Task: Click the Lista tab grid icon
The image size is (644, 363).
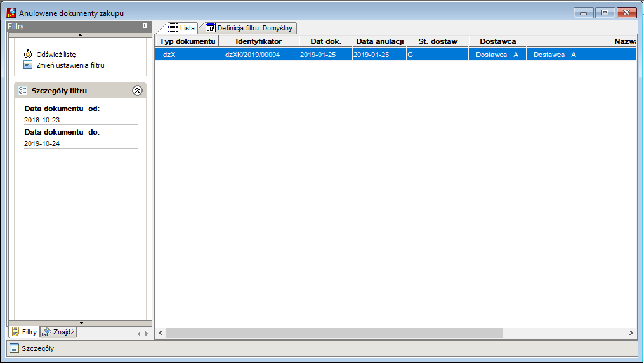Action: [173, 28]
